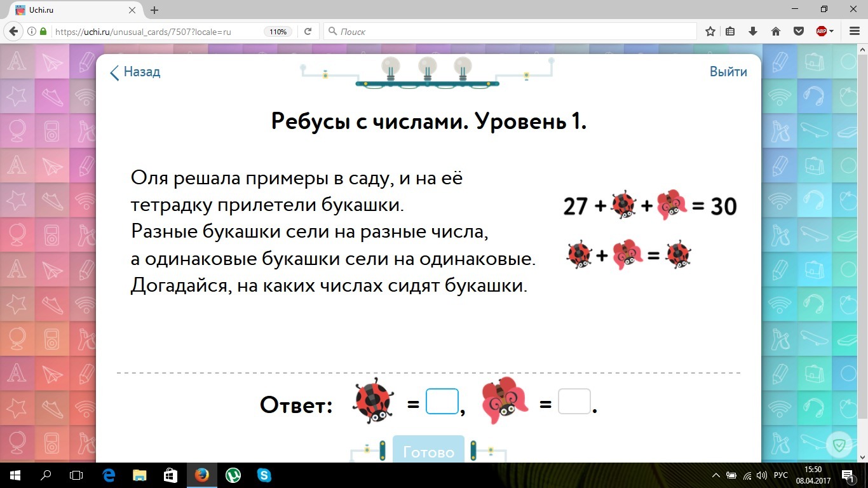868x488 pixels.
Task: Click the 110% zoom level indicator
Action: 278,31
